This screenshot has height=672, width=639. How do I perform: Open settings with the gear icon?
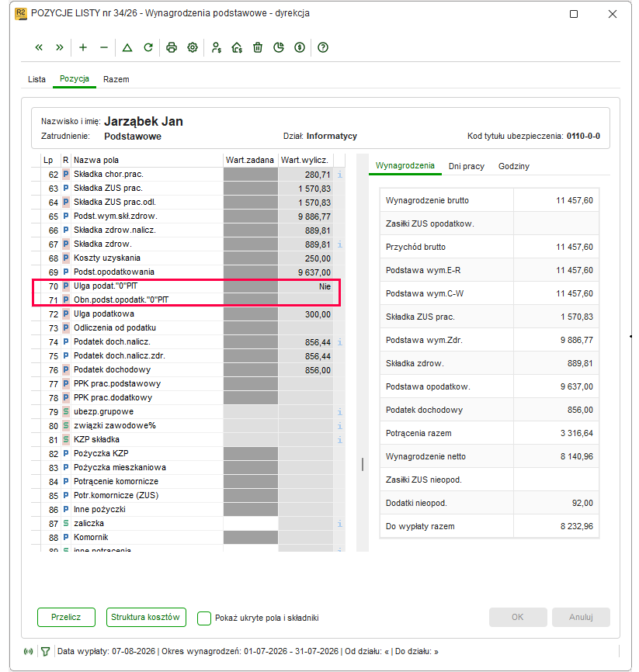(193, 47)
